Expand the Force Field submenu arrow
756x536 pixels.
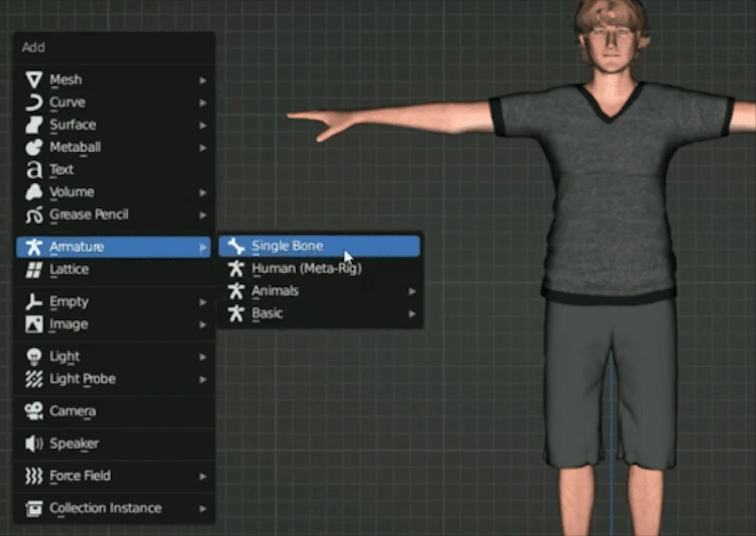[203, 476]
